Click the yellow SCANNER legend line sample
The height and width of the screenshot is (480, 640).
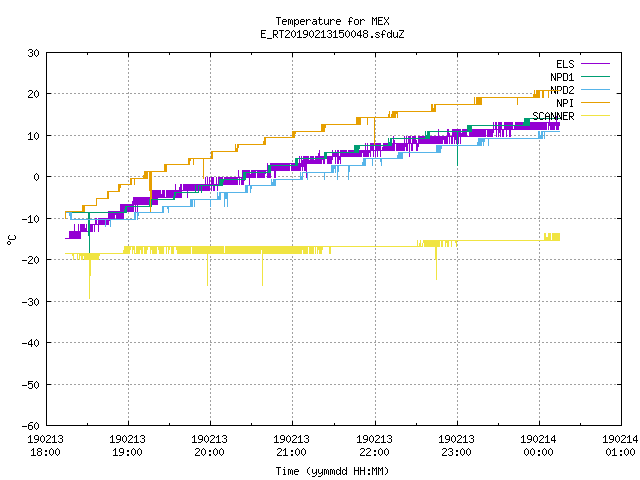(x=595, y=116)
